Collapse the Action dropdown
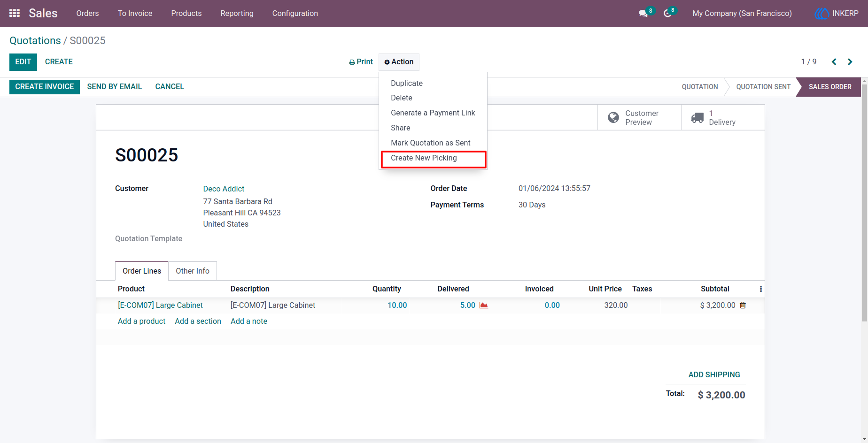This screenshot has height=443, width=868. click(399, 62)
